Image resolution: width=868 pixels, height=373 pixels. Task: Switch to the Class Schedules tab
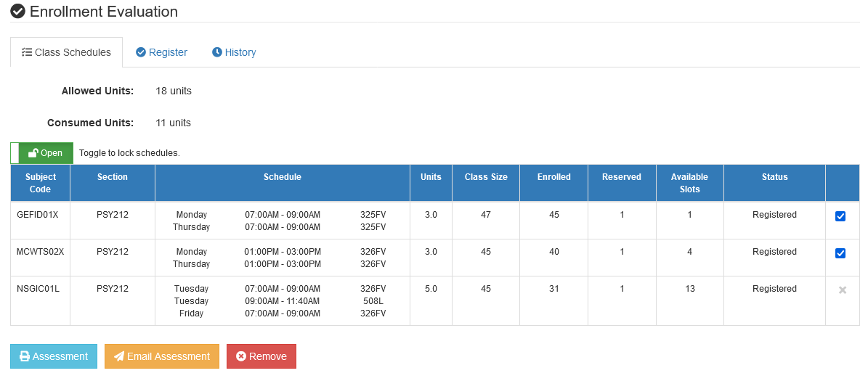click(x=66, y=52)
